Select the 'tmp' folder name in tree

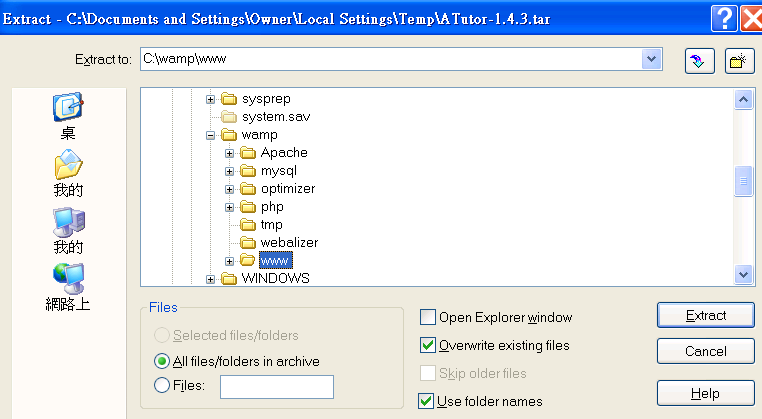(271, 225)
